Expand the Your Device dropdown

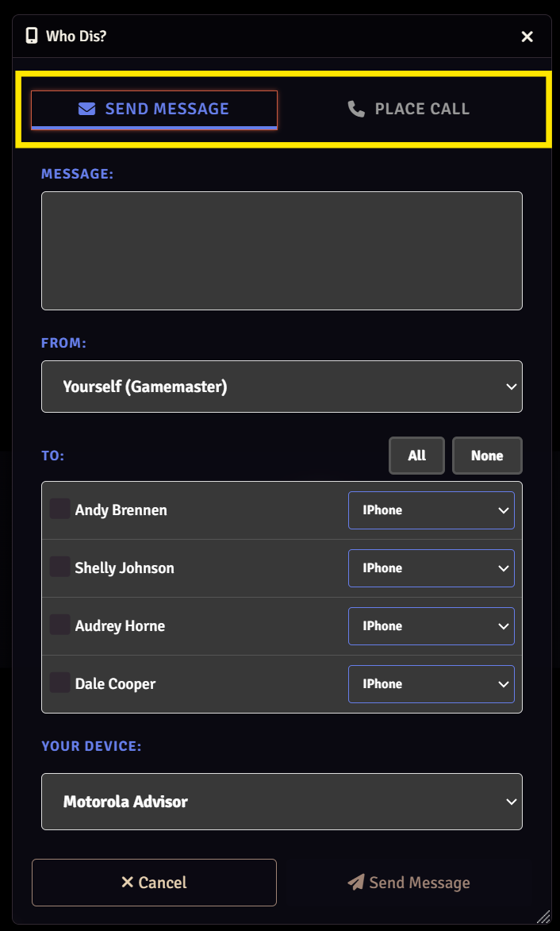tap(282, 802)
